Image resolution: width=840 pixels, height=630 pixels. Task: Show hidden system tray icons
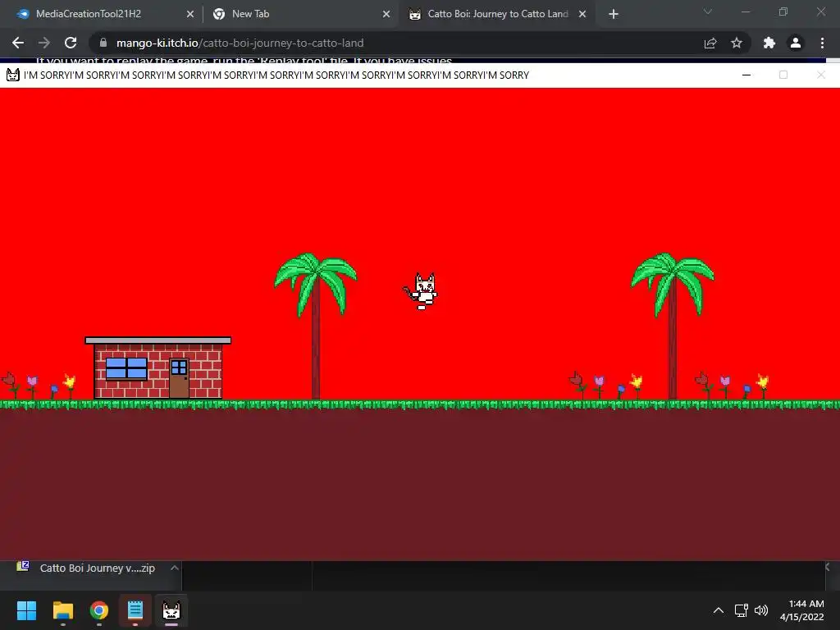click(719, 610)
